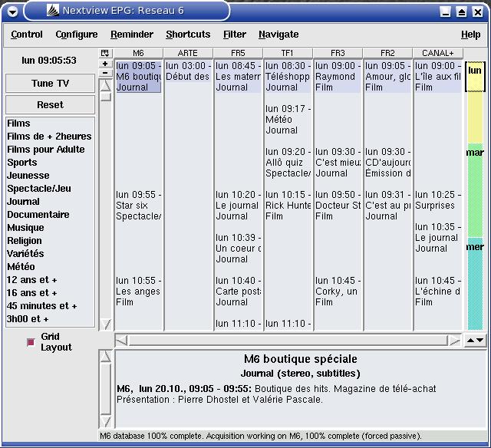
Task: Click the plus button to add a column
Action: [105, 64]
